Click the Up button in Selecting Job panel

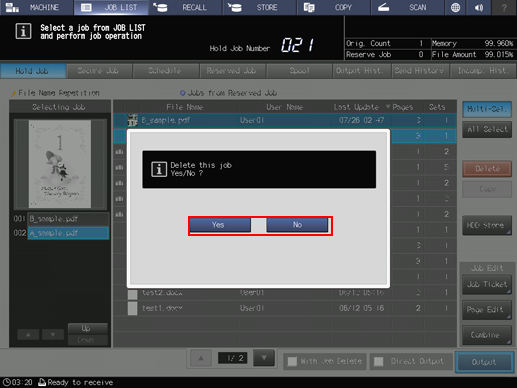[88, 328]
